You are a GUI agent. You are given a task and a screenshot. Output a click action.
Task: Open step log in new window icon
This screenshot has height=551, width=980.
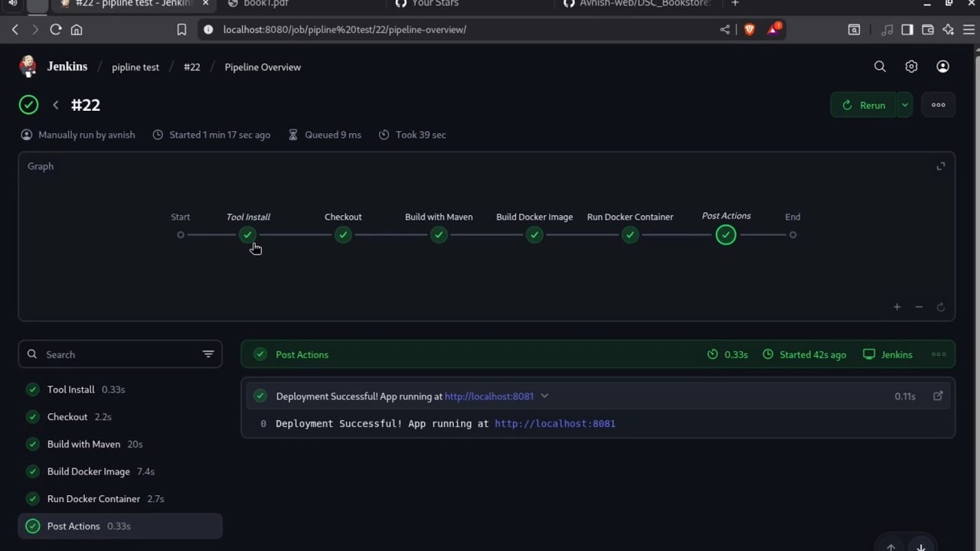point(938,396)
